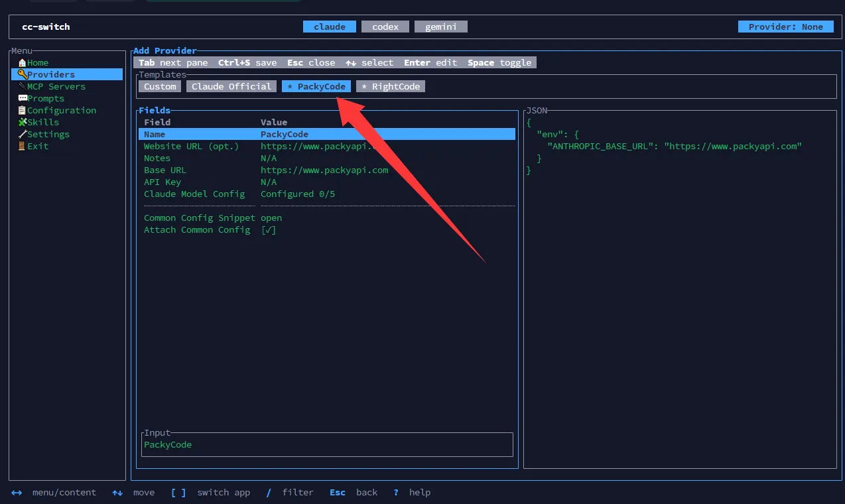Select the API Key field row
The width and height of the screenshot is (845, 504).
coord(327,182)
